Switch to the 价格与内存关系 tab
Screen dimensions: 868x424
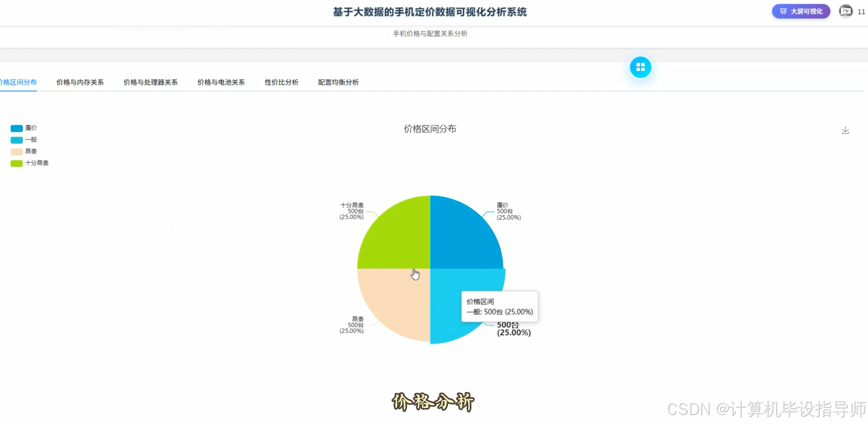(x=80, y=82)
